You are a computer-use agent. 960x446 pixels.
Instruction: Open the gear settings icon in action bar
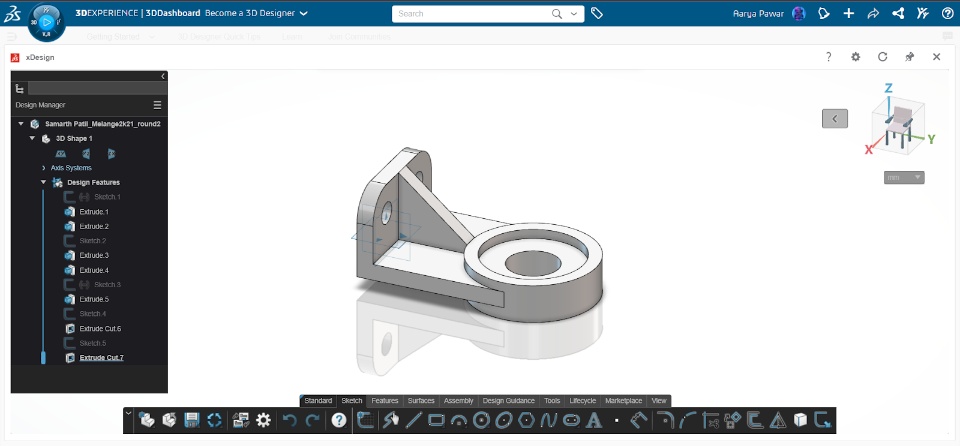(x=263, y=420)
